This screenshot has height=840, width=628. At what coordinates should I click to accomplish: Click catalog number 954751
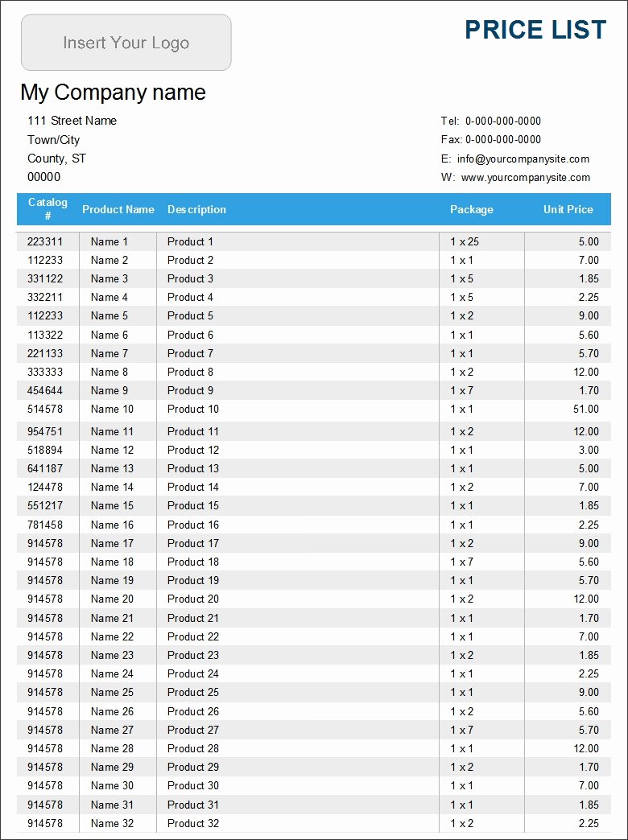pyautogui.click(x=45, y=431)
